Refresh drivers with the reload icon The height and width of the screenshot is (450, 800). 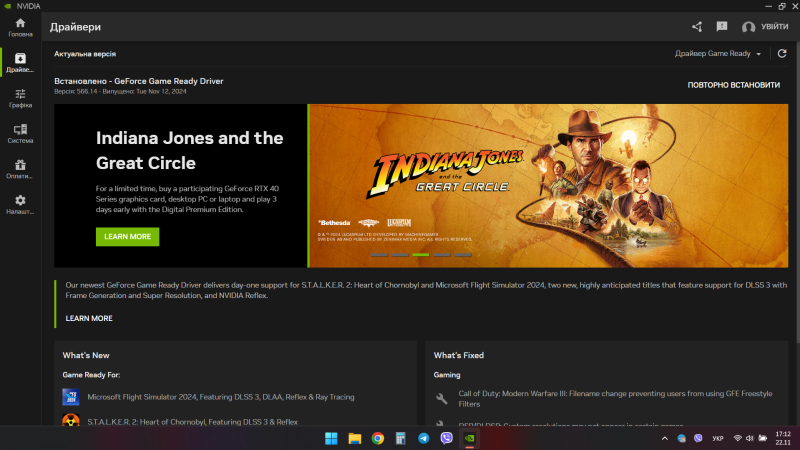781,53
